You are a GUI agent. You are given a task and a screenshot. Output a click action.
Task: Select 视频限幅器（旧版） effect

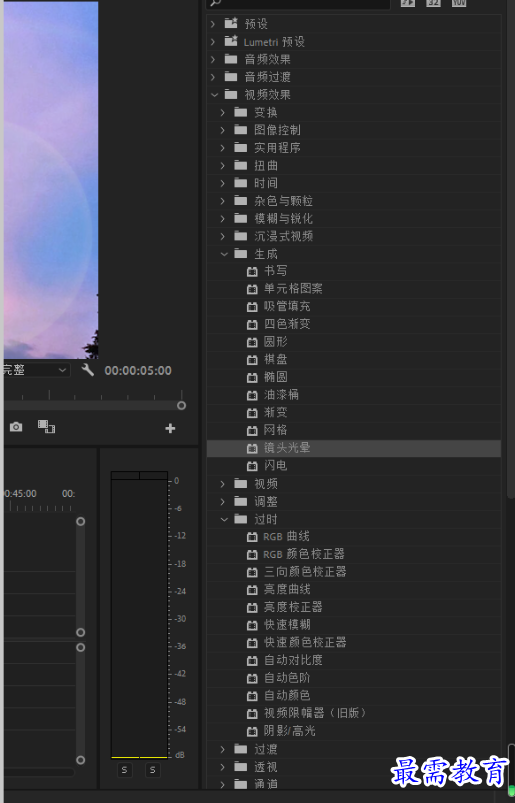click(314, 713)
